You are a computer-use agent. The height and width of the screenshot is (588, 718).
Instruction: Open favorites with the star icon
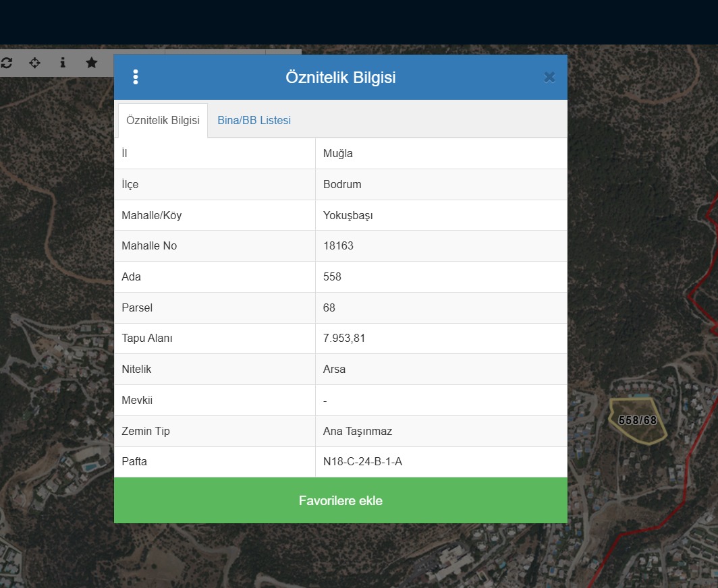pos(92,63)
